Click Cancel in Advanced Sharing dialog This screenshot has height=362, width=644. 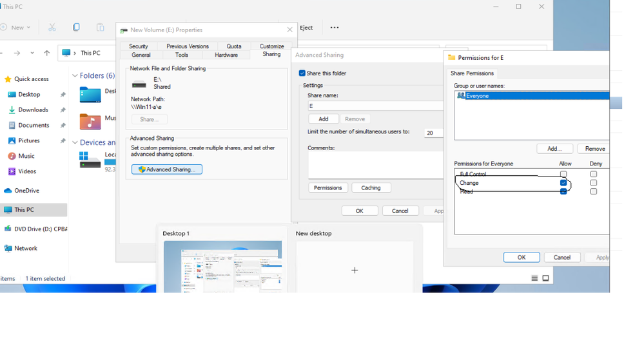coord(400,211)
